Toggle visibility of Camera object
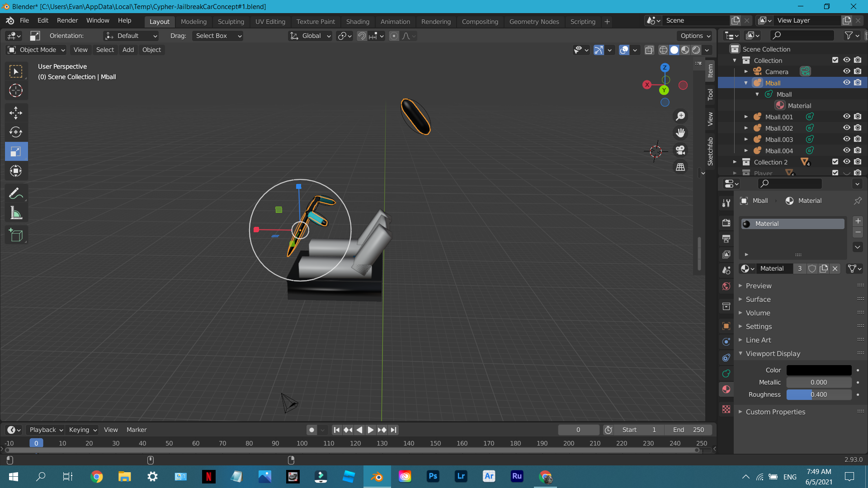 click(847, 71)
